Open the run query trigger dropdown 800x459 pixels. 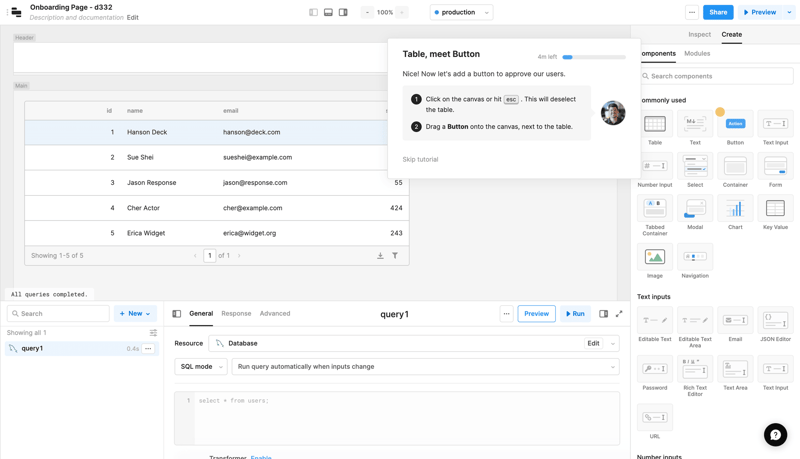tap(426, 367)
